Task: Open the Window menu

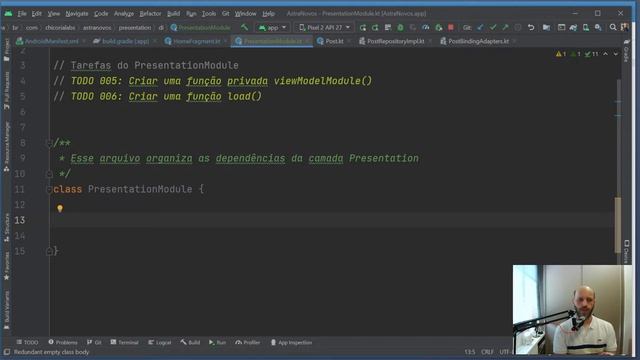Action: pos(245,13)
